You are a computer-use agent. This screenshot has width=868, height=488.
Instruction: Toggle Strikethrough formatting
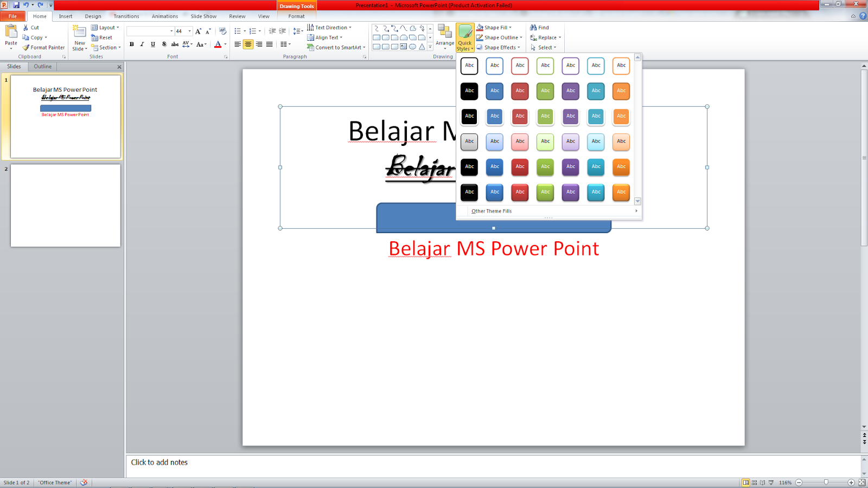point(175,44)
